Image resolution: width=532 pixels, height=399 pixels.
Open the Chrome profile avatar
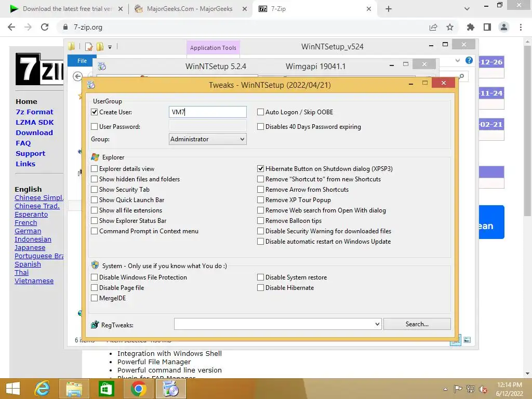[x=504, y=27]
